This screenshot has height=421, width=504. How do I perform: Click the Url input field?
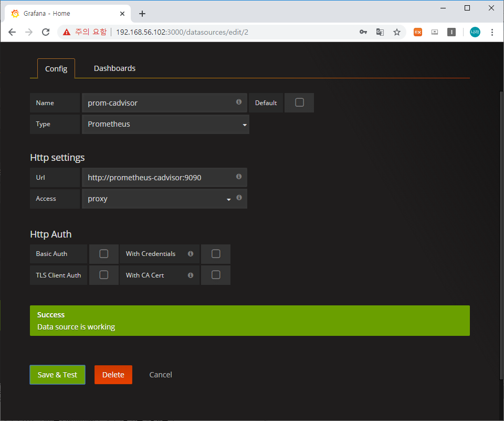click(x=164, y=177)
